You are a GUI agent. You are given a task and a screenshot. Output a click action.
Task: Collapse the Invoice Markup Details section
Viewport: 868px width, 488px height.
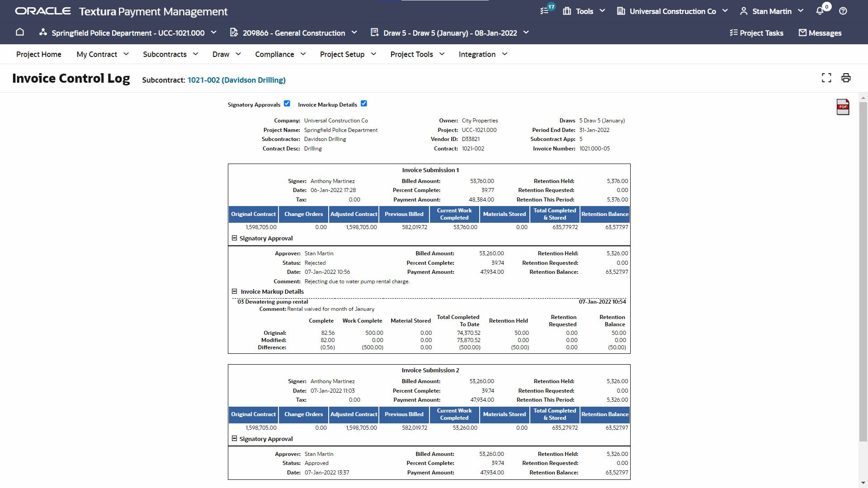tap(234, 291)
